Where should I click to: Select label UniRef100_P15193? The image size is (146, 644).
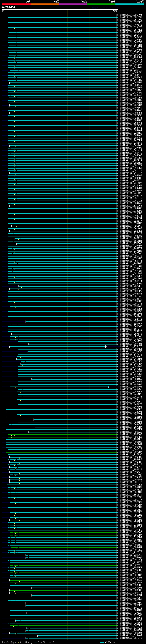click(131, 416)
